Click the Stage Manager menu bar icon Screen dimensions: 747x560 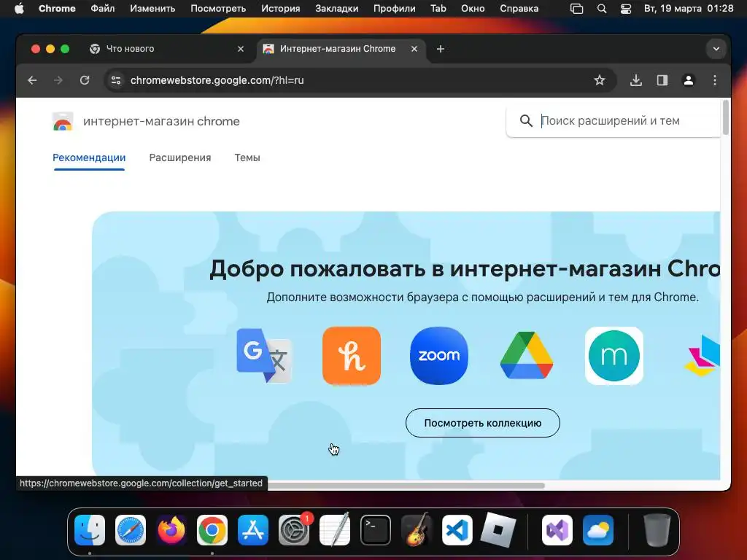(x=577, y=9)
